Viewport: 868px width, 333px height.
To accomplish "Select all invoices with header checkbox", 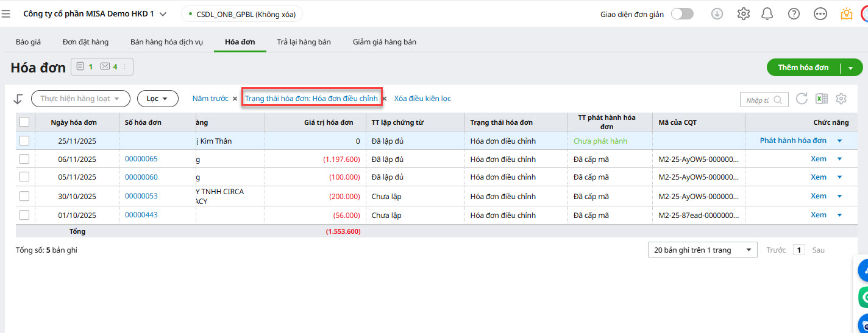I will (x=24, y=122).
